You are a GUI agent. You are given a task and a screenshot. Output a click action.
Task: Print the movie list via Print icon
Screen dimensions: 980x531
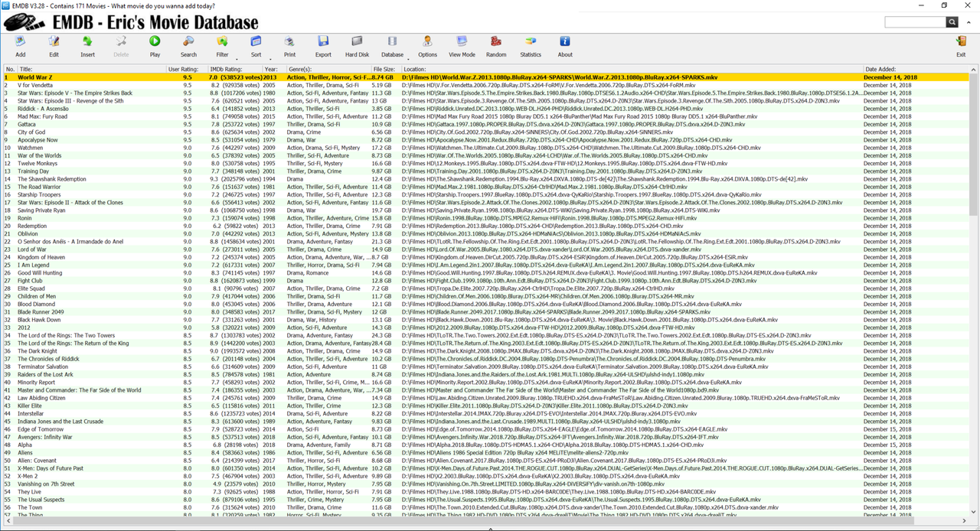[289, 41]
